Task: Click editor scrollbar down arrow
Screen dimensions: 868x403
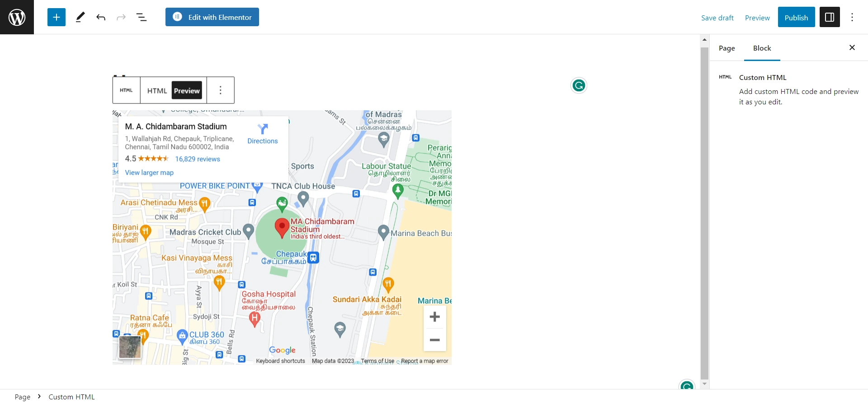Action: click(704, 384)
